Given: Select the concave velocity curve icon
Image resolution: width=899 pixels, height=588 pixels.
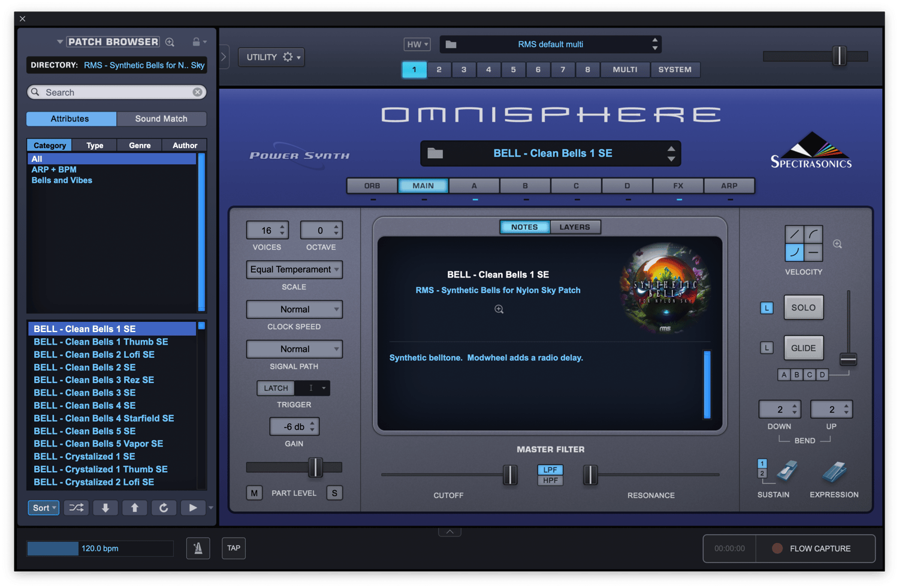Looking at the screenshot, I should [x=794, y=252].
